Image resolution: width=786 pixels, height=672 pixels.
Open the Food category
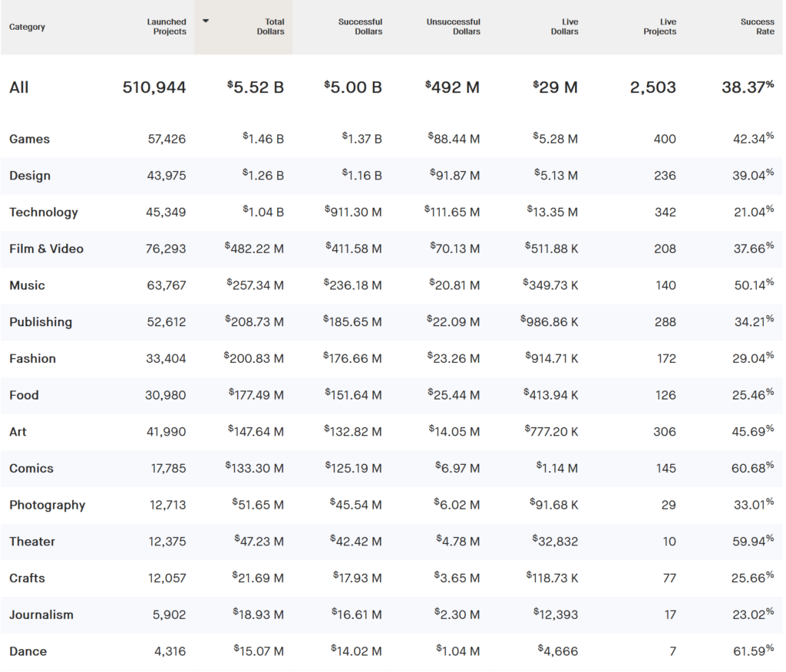[x=24, y=395]
